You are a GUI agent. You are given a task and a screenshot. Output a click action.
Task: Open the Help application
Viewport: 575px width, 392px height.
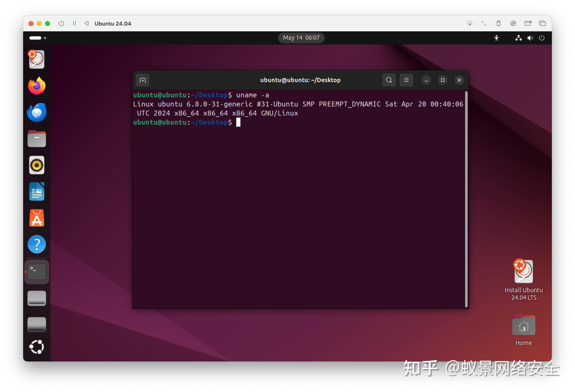[37, 244]
